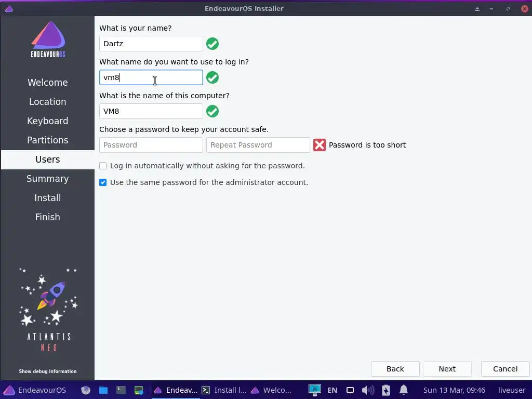Click the 'Password is too short' message
532x399 pixels.
(x=367, y=145)
